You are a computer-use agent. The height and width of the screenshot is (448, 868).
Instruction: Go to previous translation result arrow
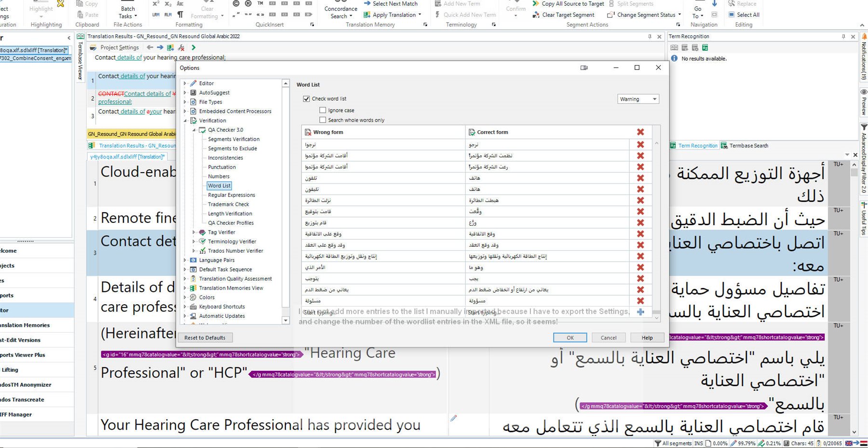150,47
